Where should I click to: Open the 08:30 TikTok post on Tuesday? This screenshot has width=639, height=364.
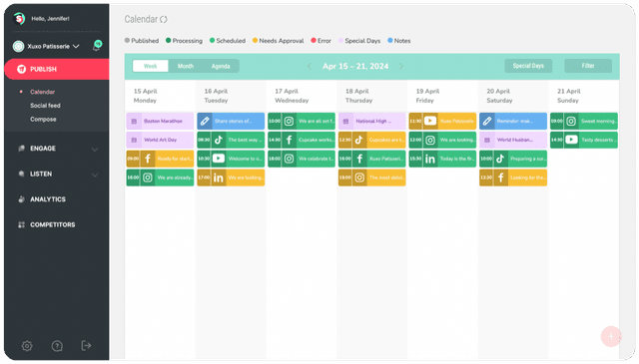pos(231,140)
